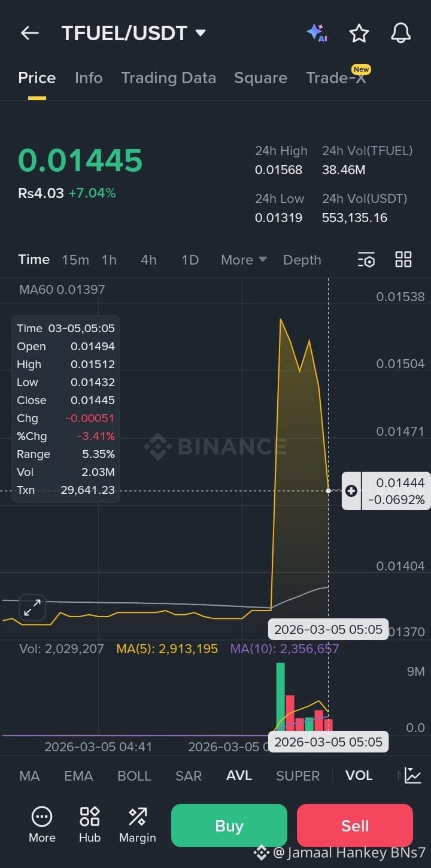
Task: Add TFUEL/USDT to favorites with star
Action: coord(359,33)
